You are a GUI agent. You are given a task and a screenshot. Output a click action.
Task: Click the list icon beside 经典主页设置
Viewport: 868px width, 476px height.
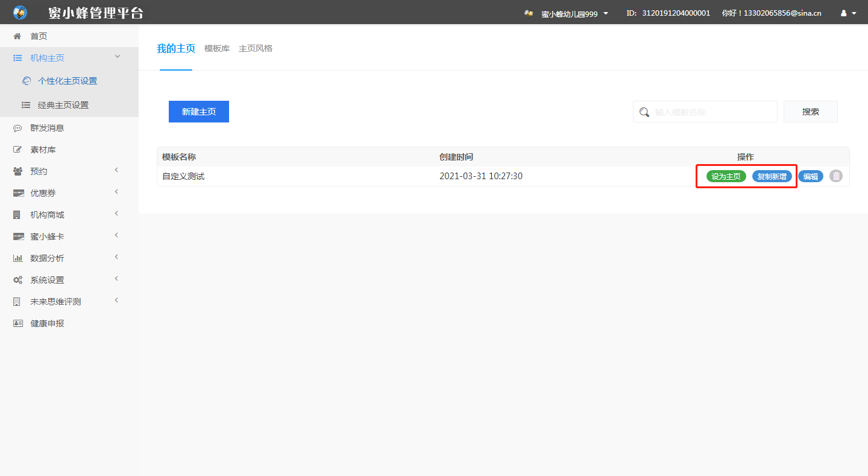[x=26, y=105]
